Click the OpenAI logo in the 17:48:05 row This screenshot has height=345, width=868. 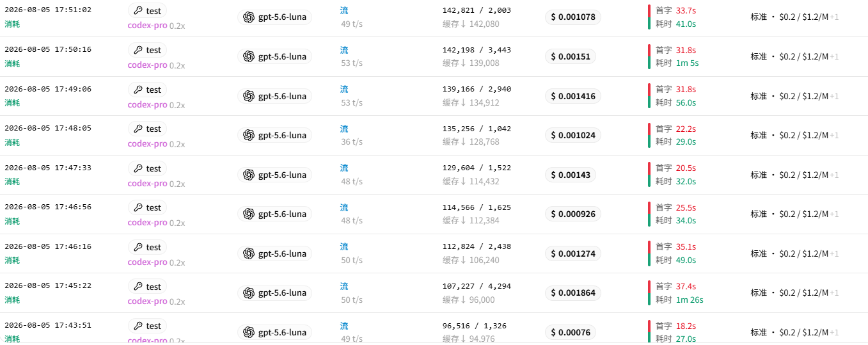pos(249,135)
